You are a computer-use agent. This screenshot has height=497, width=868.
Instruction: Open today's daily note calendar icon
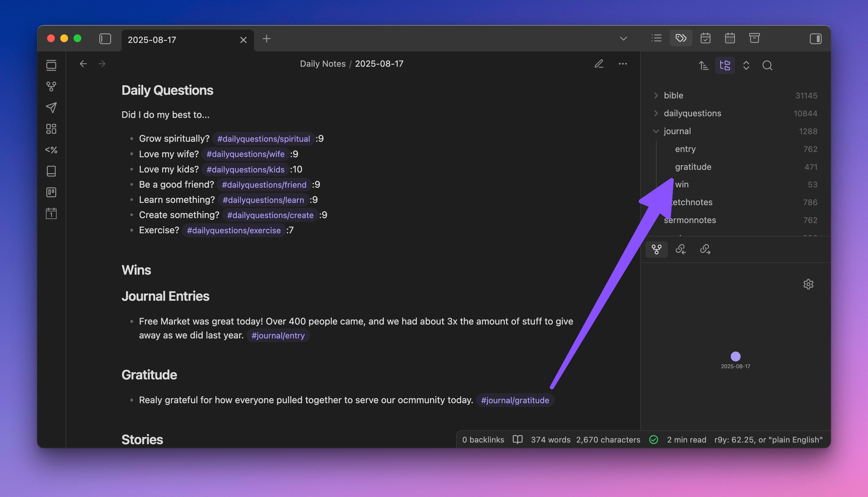click(51, 213)
